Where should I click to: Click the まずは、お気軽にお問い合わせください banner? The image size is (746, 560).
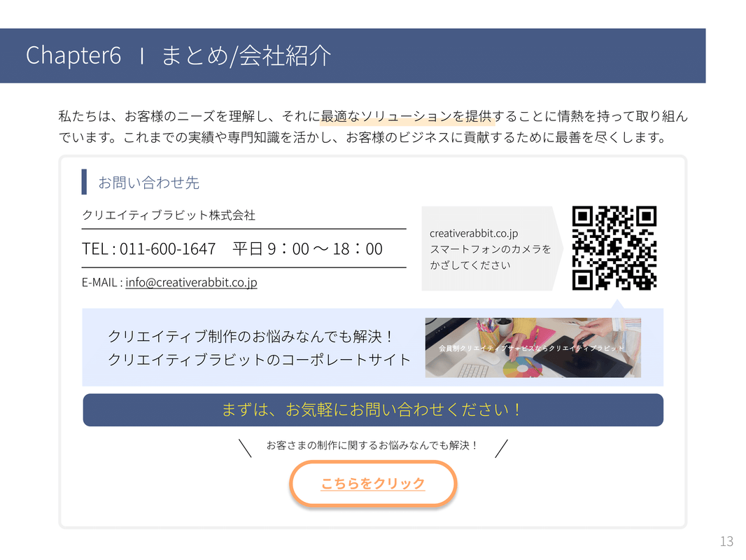[373, 409]
